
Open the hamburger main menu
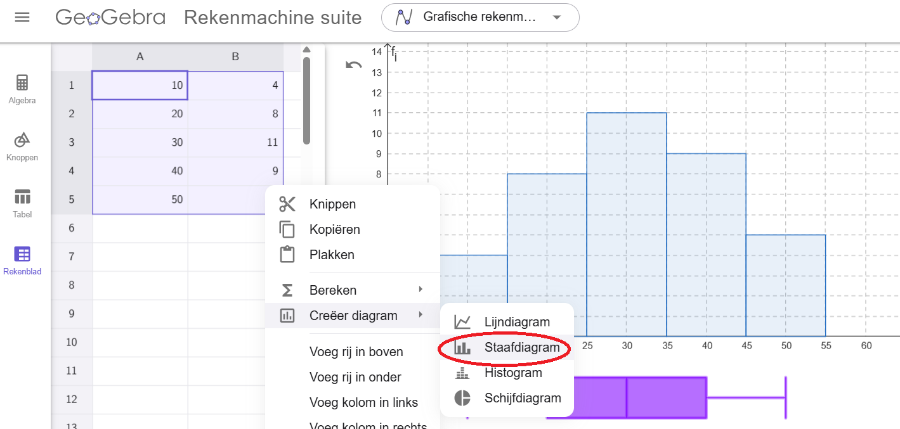(22, 17)
